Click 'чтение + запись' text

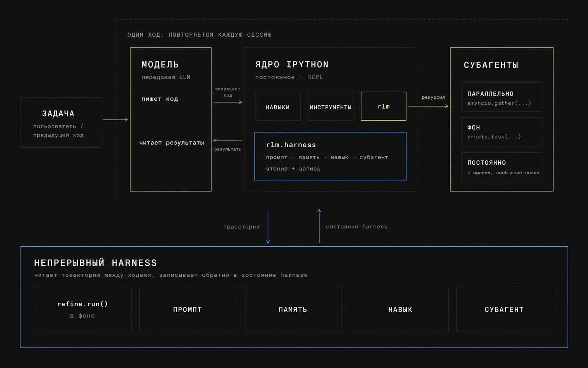(x=293, y=169)
